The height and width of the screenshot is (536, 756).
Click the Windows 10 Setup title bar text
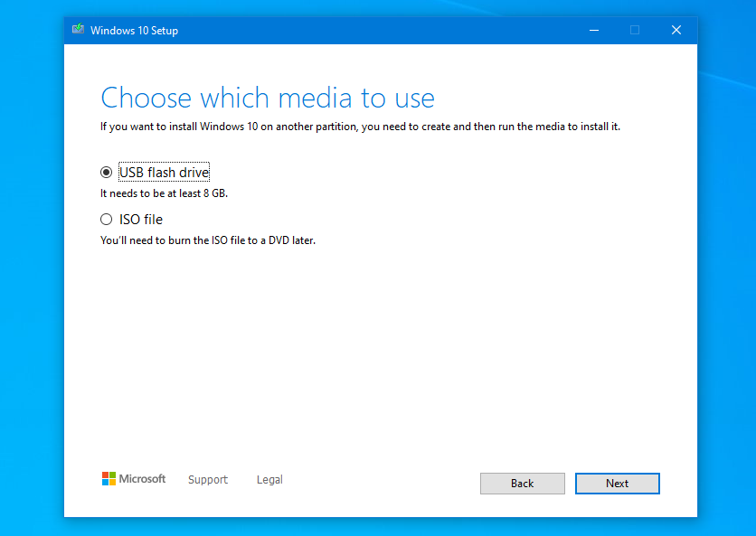pyautogui.click(x=134, y=30)
